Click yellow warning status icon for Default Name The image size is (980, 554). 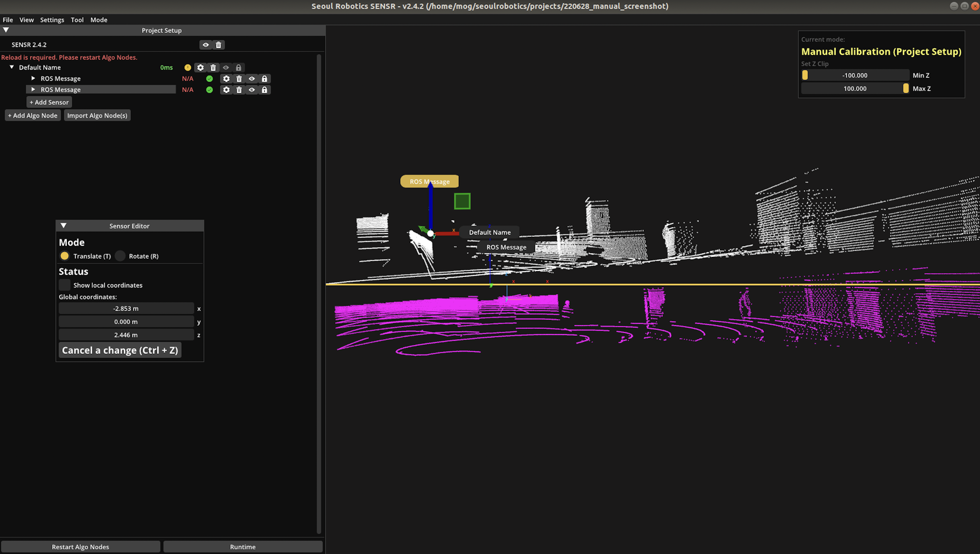point(187,68)
